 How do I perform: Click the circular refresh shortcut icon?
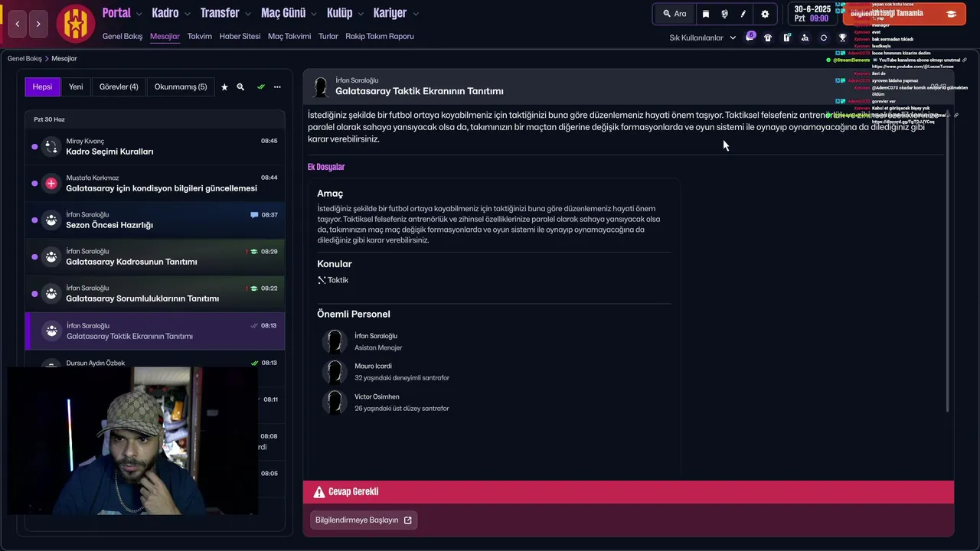[x=824, y=37]
